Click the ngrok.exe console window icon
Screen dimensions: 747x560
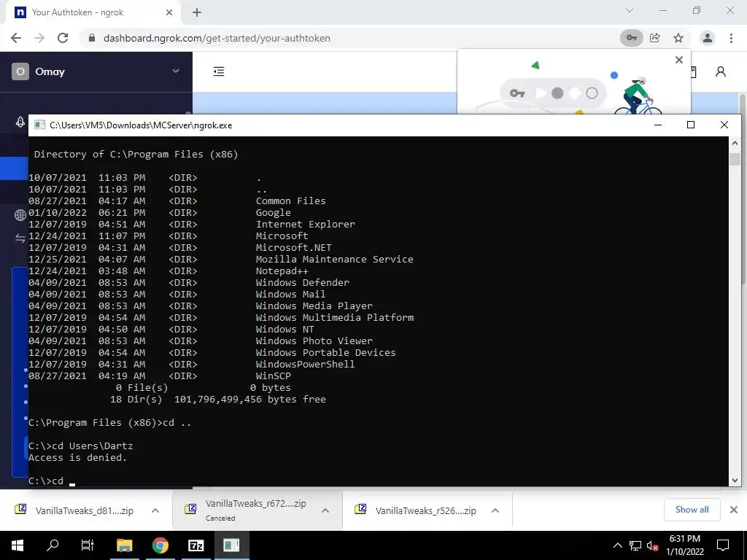click(x=39, y=125)
